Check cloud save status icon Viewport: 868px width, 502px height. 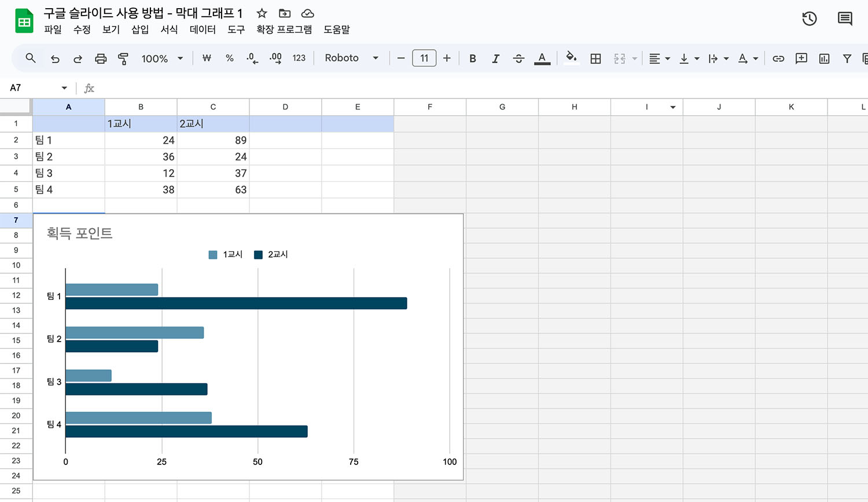308,13
